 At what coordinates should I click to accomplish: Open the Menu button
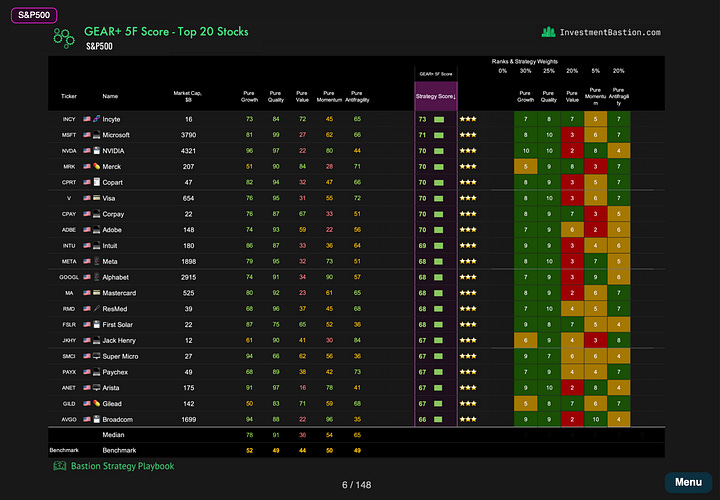(688, 482)
